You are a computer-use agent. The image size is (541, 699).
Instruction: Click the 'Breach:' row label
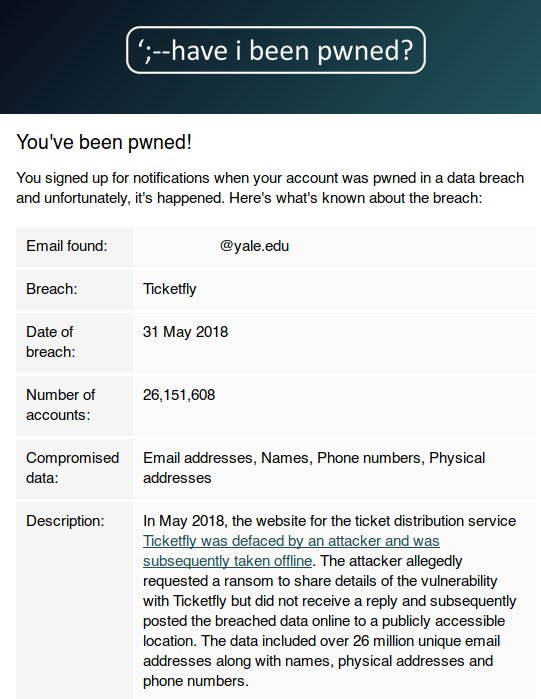pyautogui.click(x=52, y=289)
